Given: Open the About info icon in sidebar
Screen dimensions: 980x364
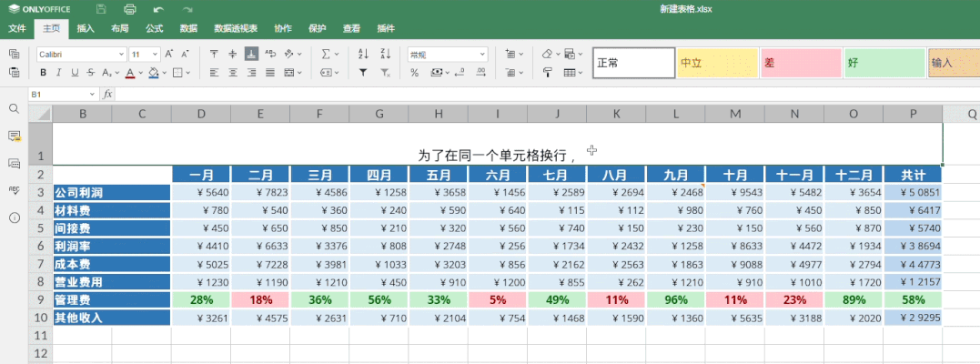Looking at the screenshot, I should click(14, 217).
